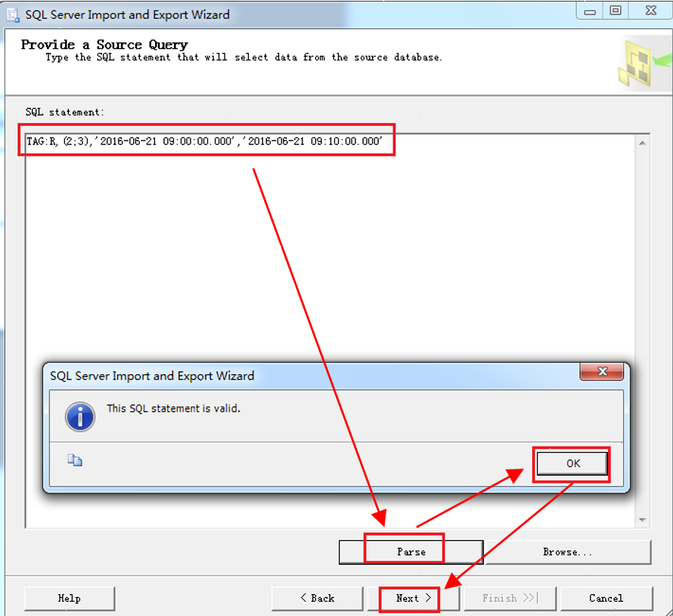Click scrollbar up arrow in SQL box
Screen dimensions: 673x616
point(642,143)
